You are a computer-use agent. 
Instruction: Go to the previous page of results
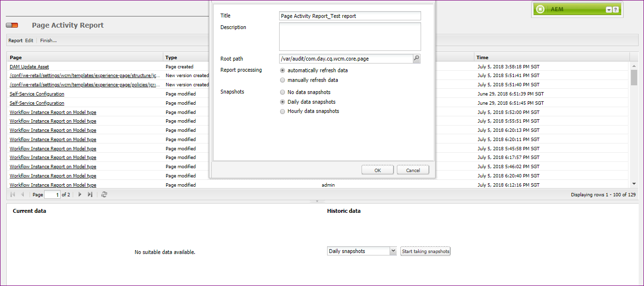pos(22,194)
